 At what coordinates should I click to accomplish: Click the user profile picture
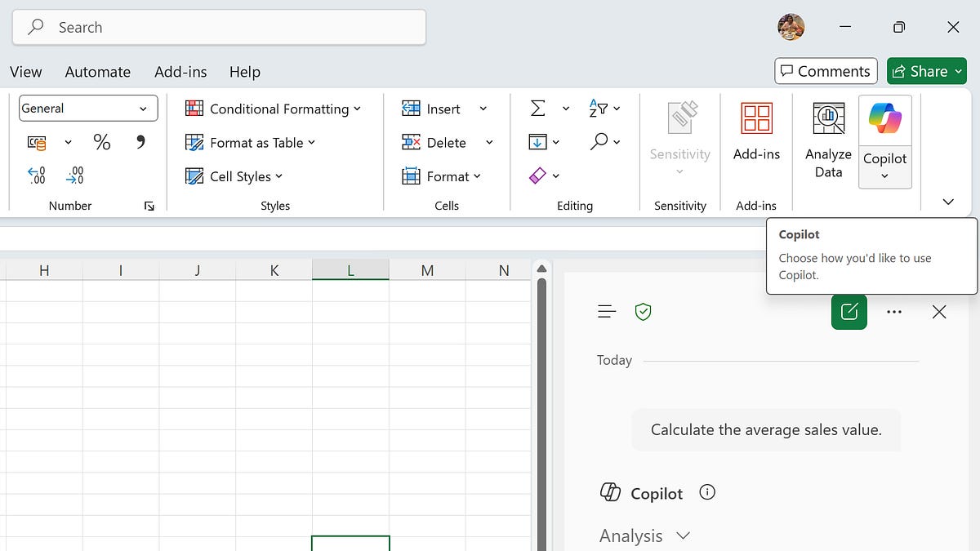pos(791,27)
